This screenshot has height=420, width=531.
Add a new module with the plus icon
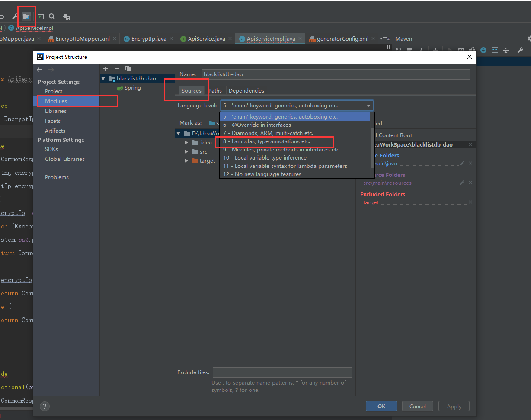[x=105, y=68]
